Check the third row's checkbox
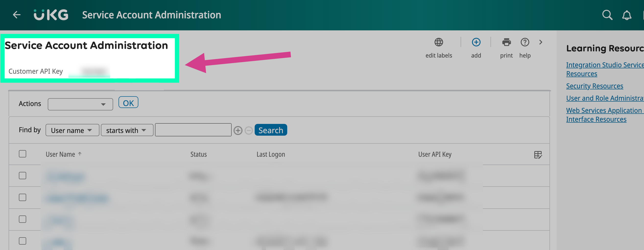The image size is (644, 250). tap(23, 219)
